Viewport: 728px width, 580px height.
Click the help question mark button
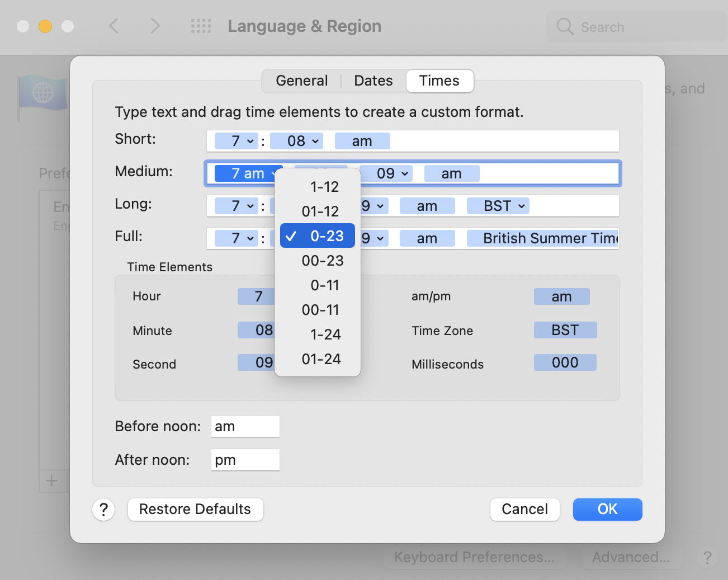(x=103, y=510)
